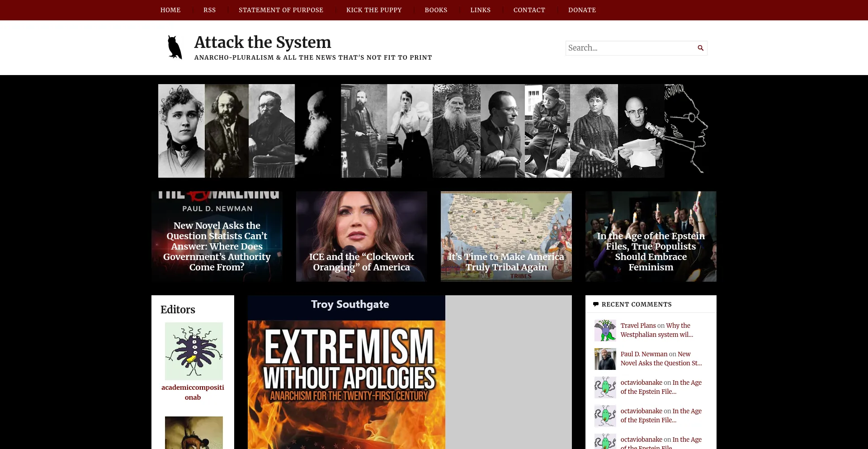Click the academiccompositionab editor avatar
The height and width of the screenshot is (449, 868).
pyautogui.click(x=194, y=351)
